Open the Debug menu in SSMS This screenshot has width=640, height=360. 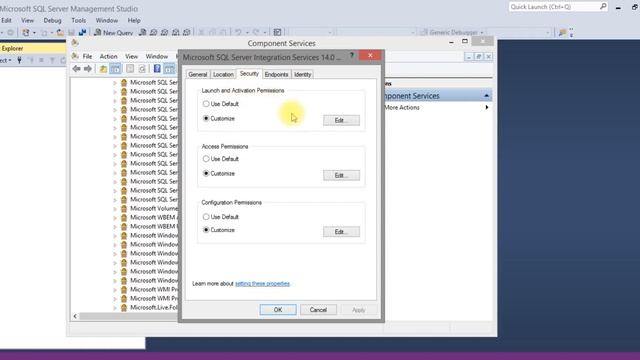52,20
